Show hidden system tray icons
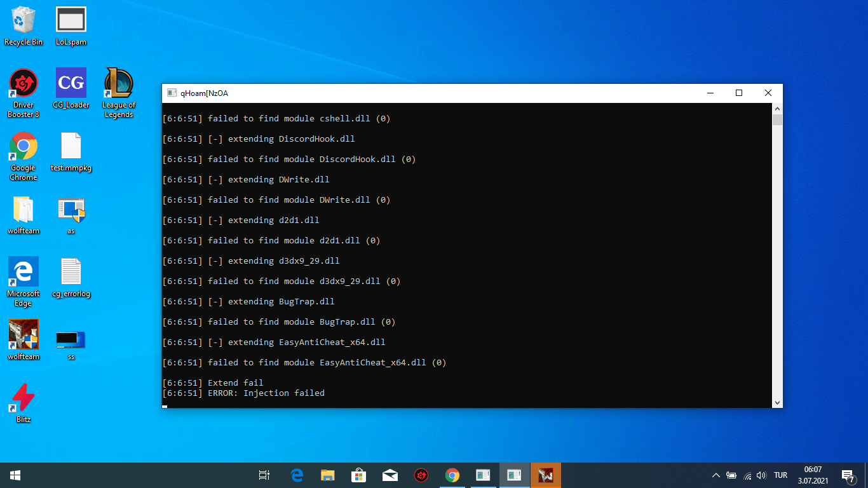Viewport: 868px width, 488px height. 716,475
